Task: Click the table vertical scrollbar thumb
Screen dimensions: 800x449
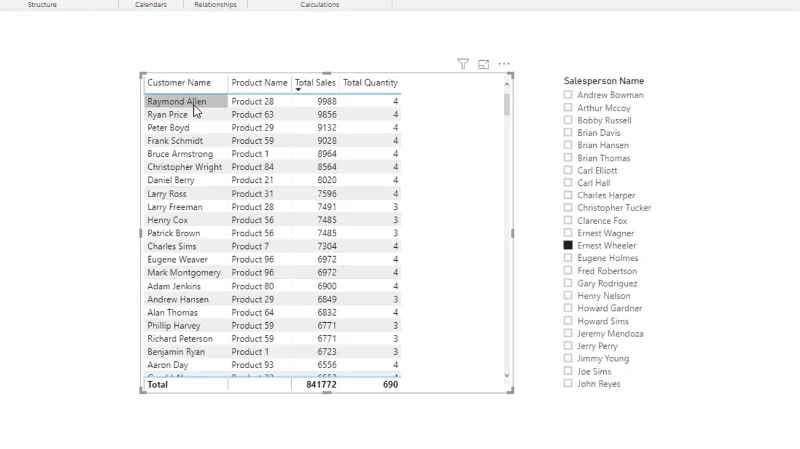Action: (x=507, y=104)
